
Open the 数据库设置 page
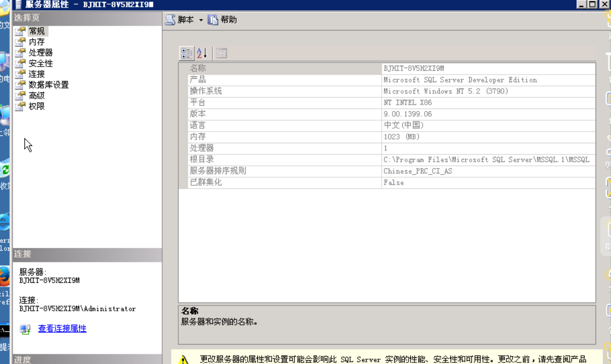(49, 85)
